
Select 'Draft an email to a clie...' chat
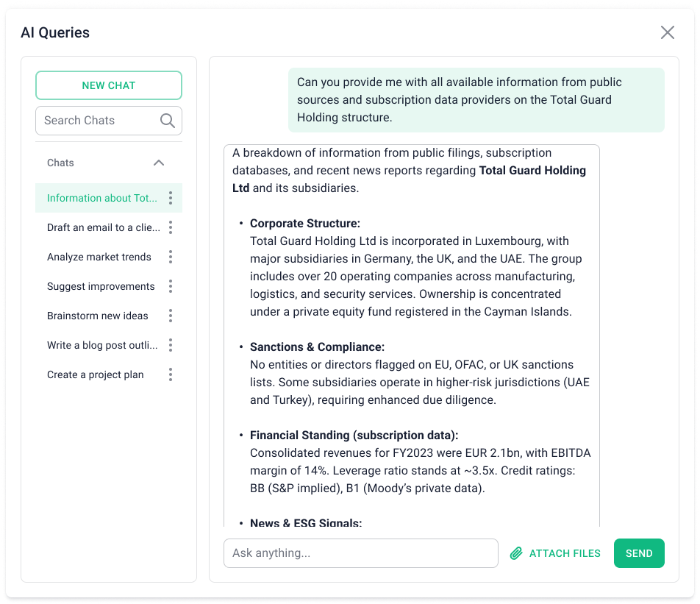(103, 227)
